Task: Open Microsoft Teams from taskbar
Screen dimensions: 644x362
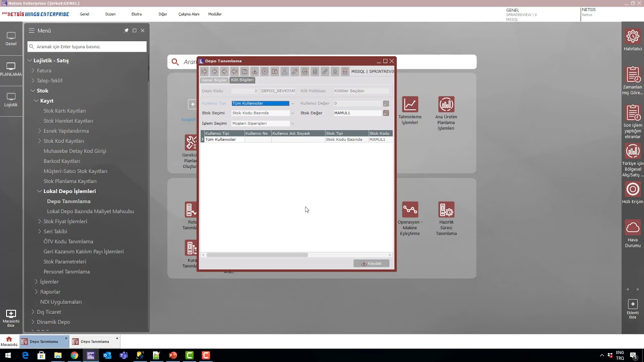Action: tap(123, 355)
